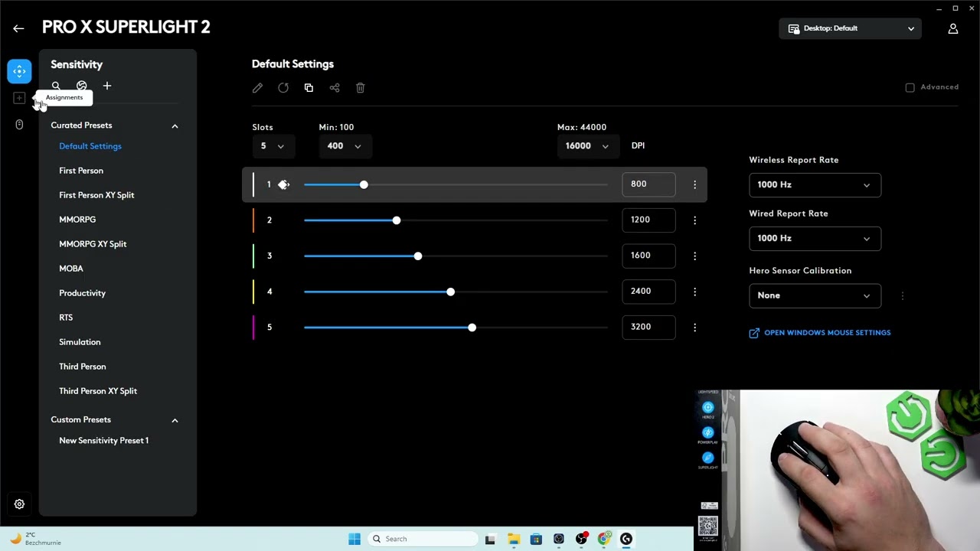Select Productivity preset
This screenshot has width=980, height=551.
click(x=83, y=293)
